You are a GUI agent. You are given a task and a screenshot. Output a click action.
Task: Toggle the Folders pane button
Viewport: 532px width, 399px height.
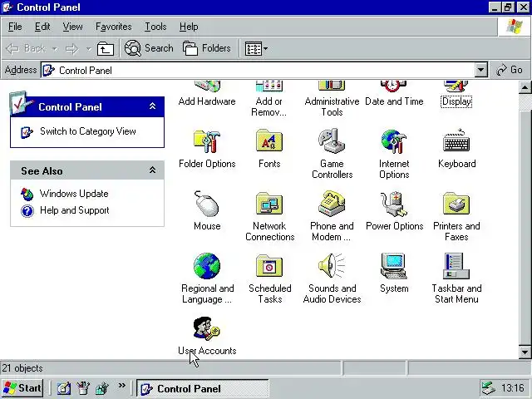point(207,48)
